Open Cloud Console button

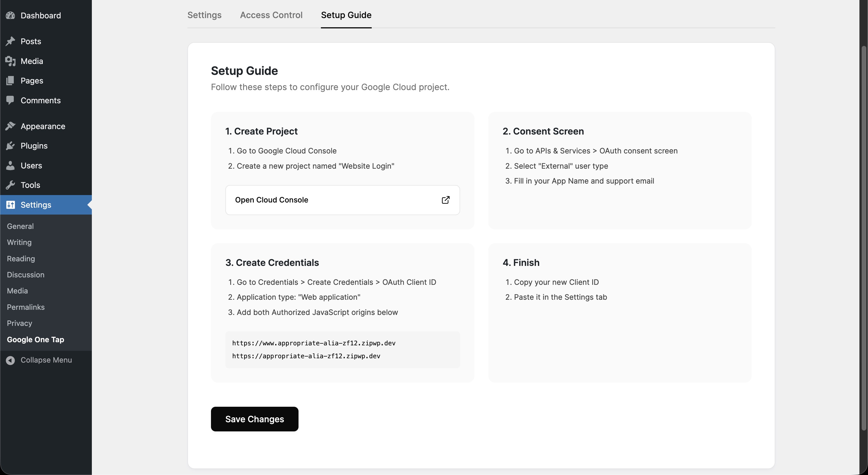click(342, 200)
